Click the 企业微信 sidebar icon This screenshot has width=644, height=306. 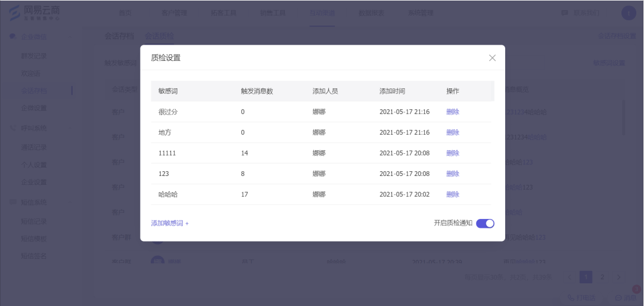pyautogui.click(x=13, y=36)
